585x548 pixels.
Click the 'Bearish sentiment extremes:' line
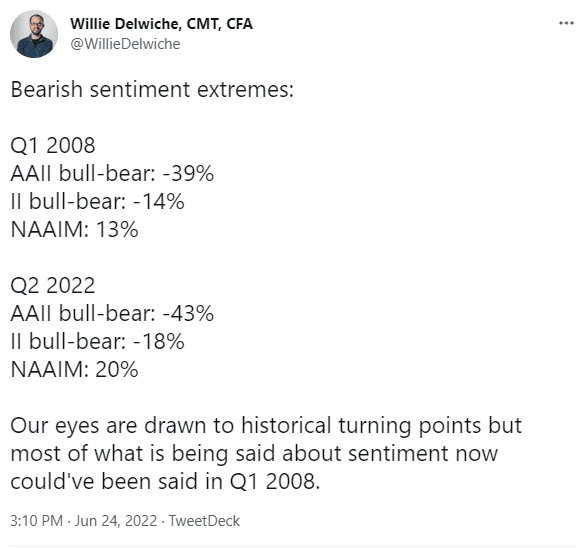tap(152, 90)
